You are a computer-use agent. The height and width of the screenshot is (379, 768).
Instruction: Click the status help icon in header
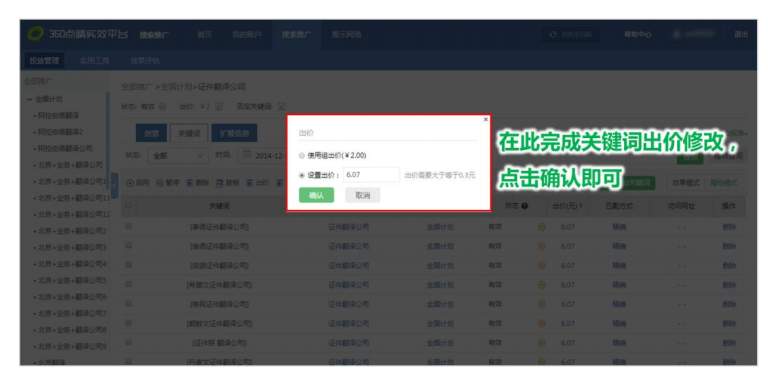pyautogui.click(x=525, y=206)
